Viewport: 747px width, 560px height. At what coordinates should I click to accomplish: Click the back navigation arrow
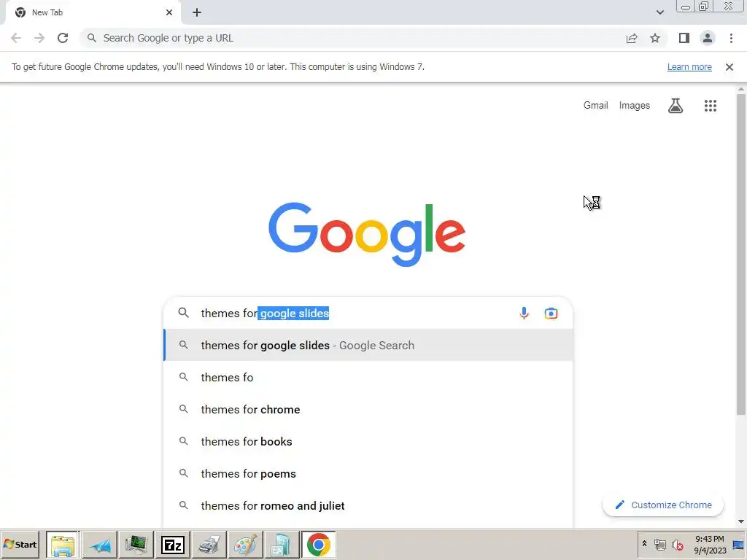tap(16, 38)
